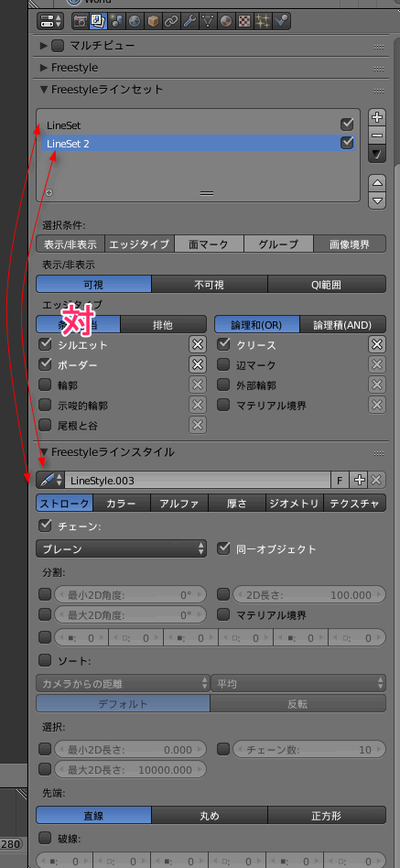Add a new line set with plus

[x=377, y=117]
